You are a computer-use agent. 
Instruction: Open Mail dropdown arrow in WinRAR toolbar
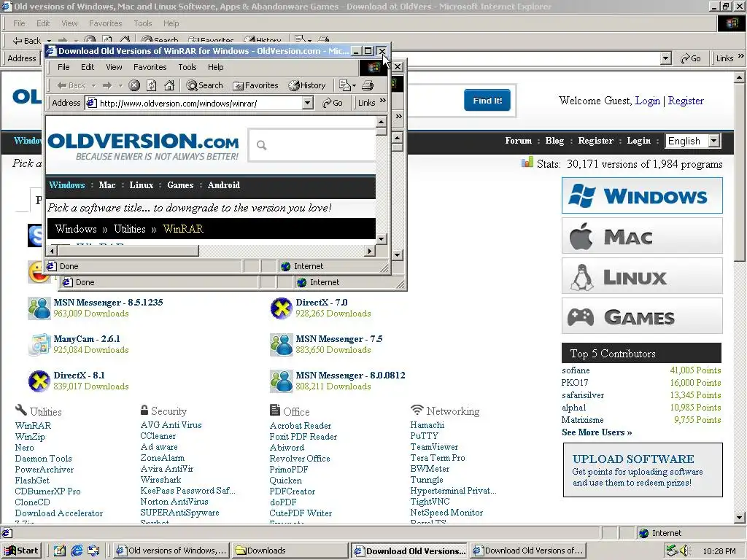tap(354, 86)
